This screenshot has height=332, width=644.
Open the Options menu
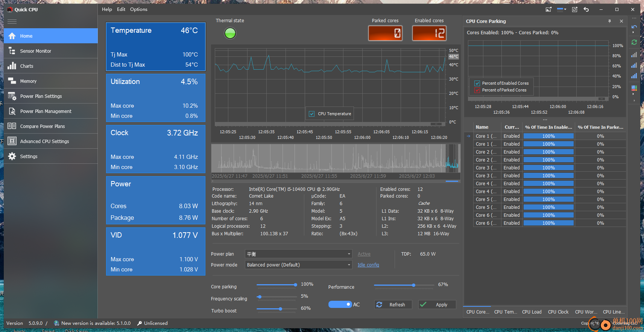coord(139,9)
